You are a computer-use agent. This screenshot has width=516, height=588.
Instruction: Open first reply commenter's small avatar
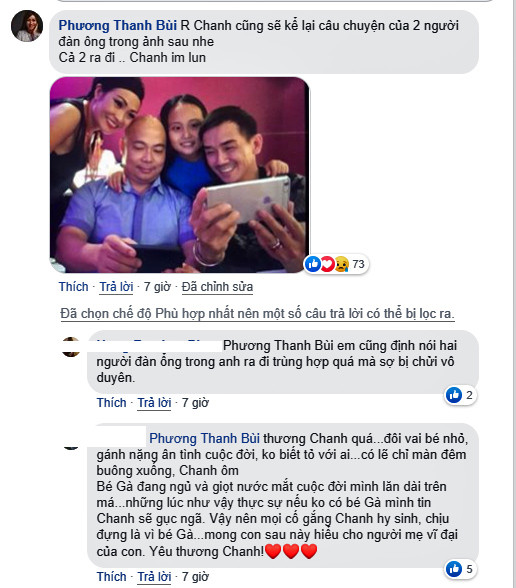tap(70, 347)
